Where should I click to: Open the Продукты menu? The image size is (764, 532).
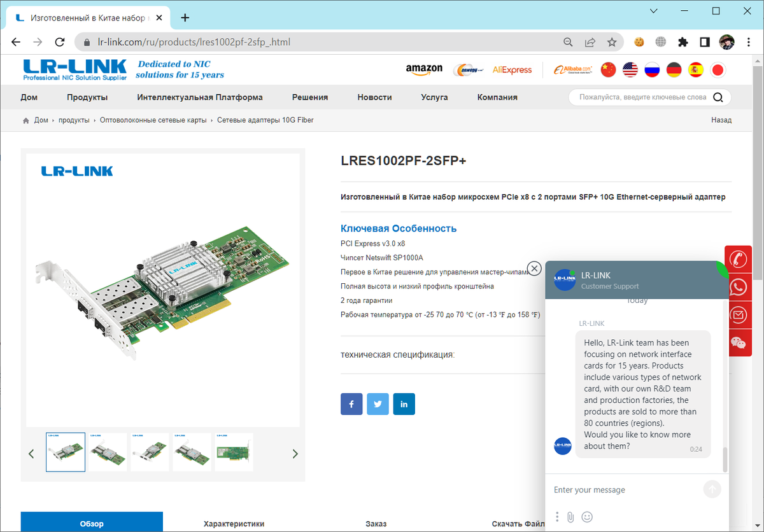coord(87,97)
